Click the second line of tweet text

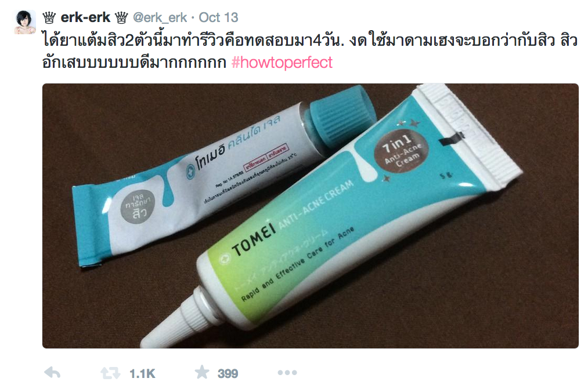pyautogui.click(x=187, y=63)
